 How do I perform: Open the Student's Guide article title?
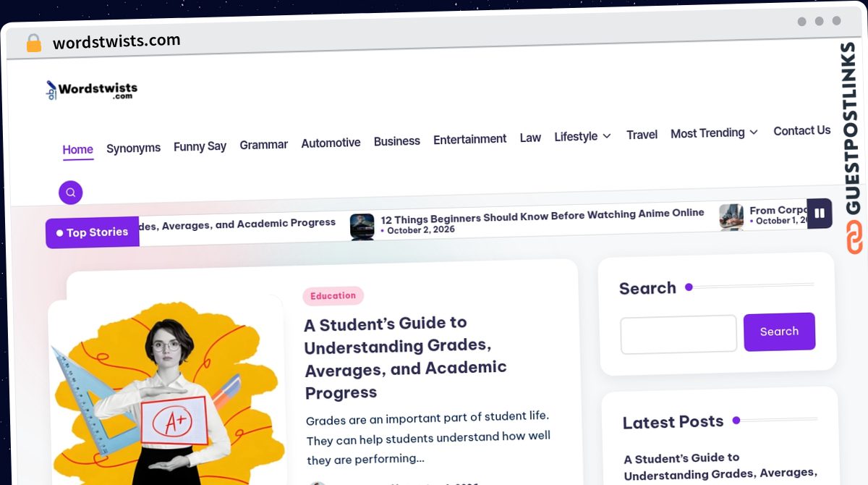click(x=405, y=358)
